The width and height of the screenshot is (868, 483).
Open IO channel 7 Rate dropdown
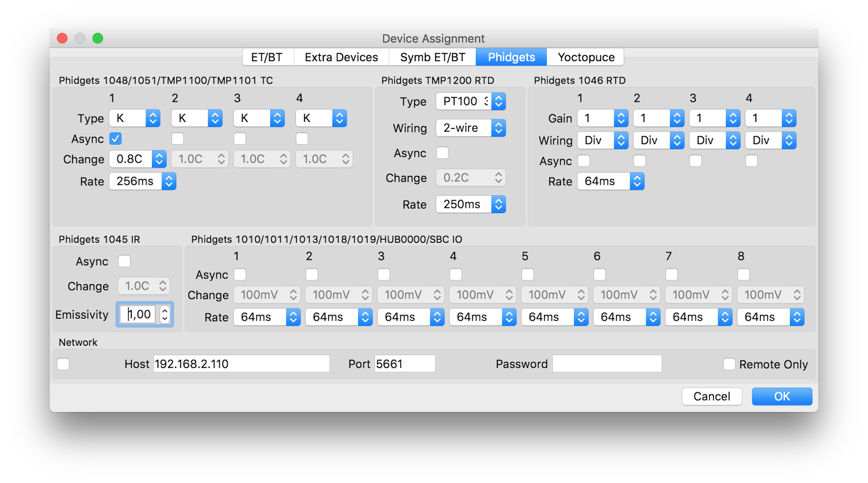[699, 317]
